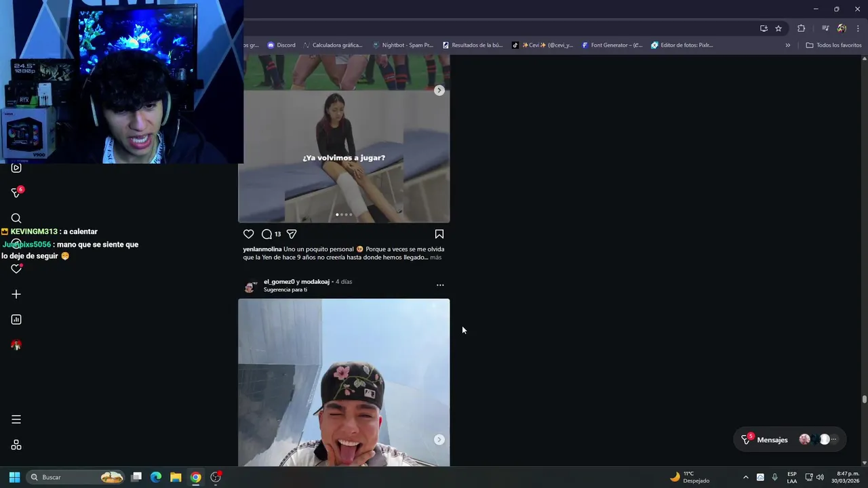868x488 pixels.
Task: Open comments on the yenlanmolina post
Action: click(x=267, y=234)
